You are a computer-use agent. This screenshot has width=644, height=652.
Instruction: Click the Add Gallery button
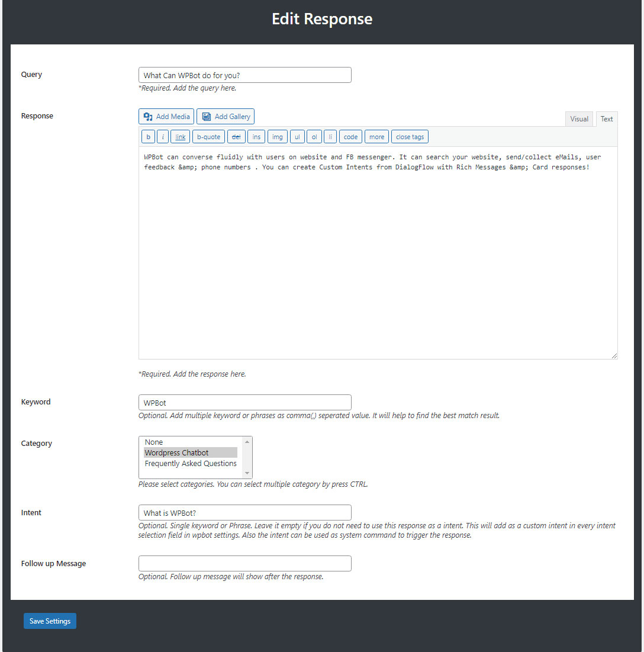click(x=226, y=117)
